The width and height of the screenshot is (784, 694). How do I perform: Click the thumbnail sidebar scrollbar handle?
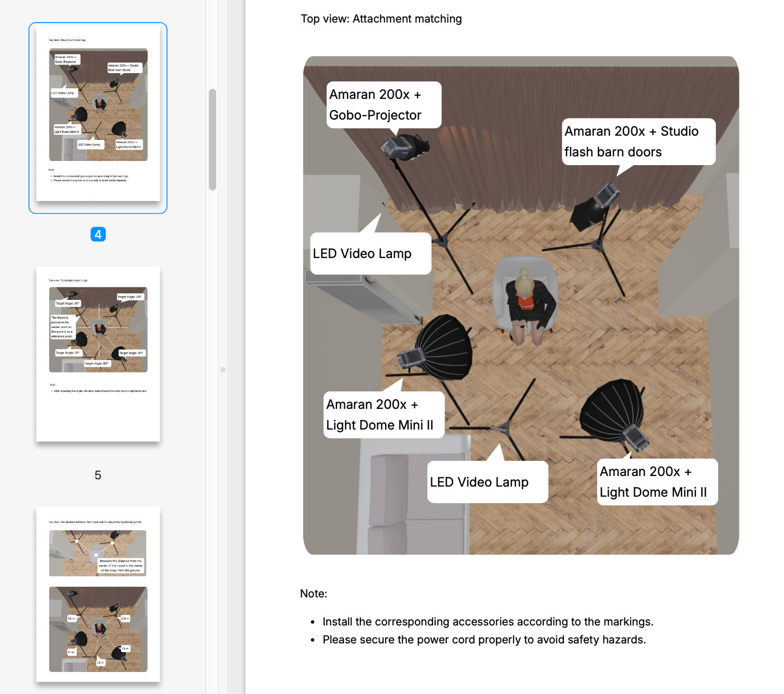point(212,139)
